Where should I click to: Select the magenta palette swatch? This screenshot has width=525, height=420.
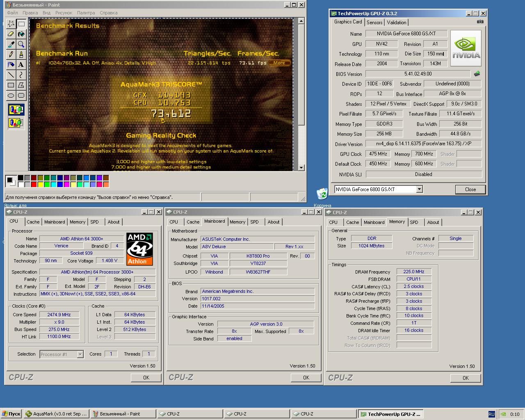[67, 185]
